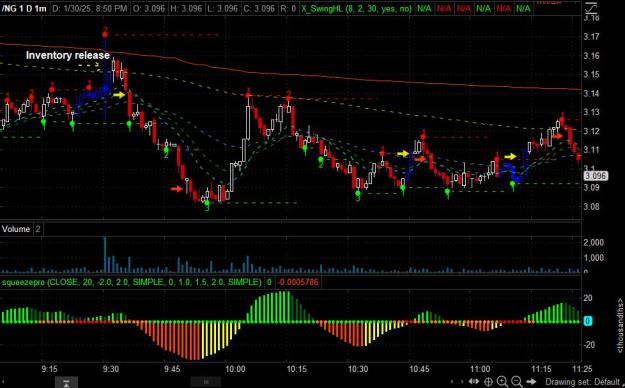The width and height of the screenshot is (625, 388).
Task: Click the far-left scroll arrow at bottom
Action: (x=3, y=382)
